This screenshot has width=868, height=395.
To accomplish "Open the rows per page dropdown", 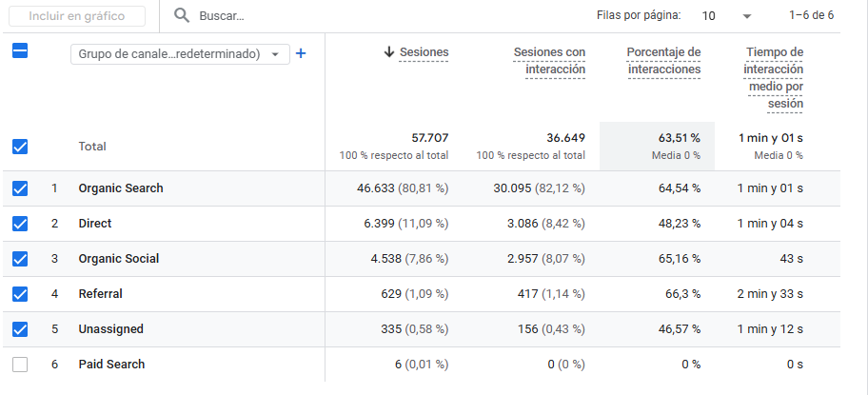I will [726, 16].
